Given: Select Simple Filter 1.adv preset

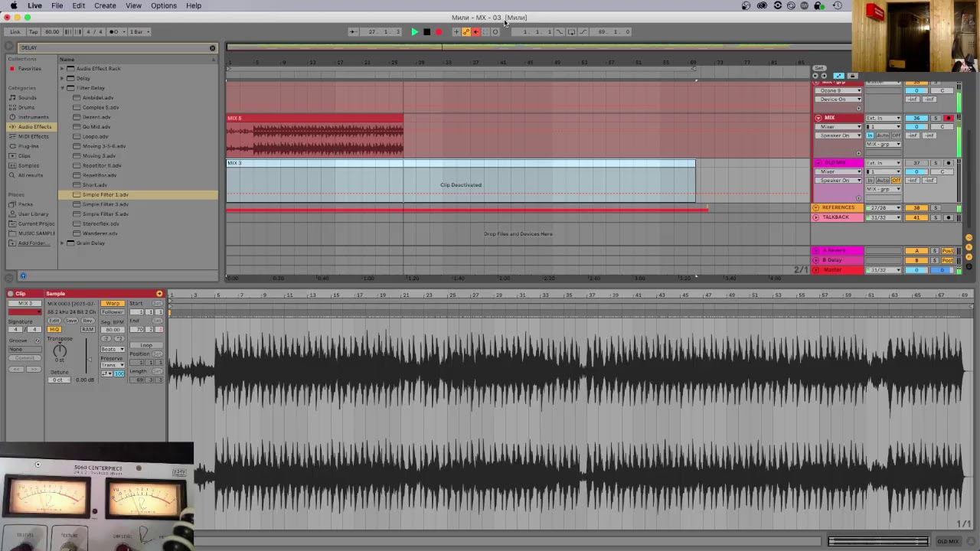Looking at the screenshot, I should 138,194.
